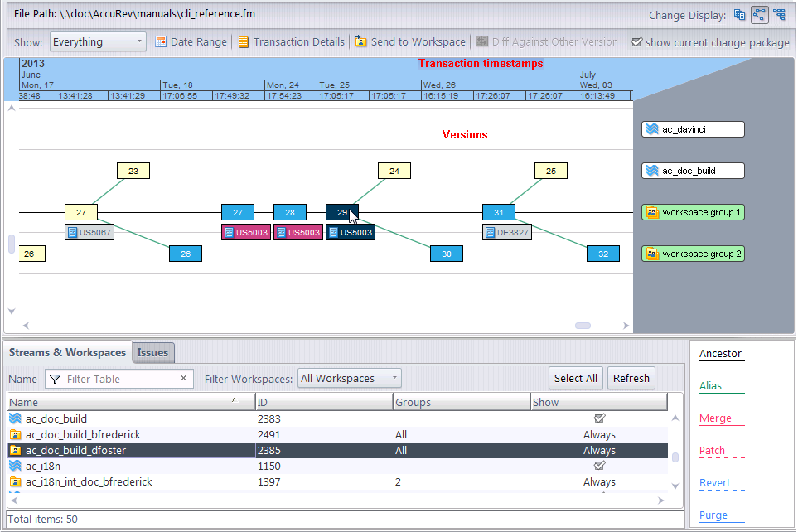Click the clear X in Filter Table

183,379
